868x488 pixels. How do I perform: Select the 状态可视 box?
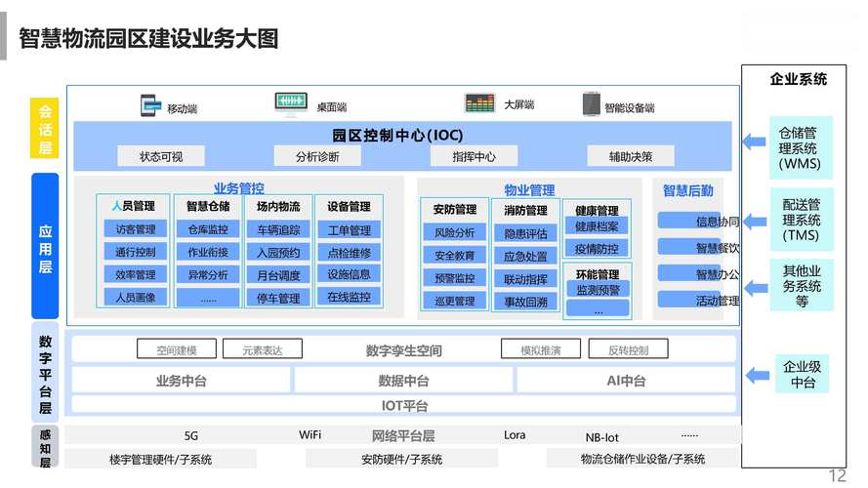click(x=161, y=156)
